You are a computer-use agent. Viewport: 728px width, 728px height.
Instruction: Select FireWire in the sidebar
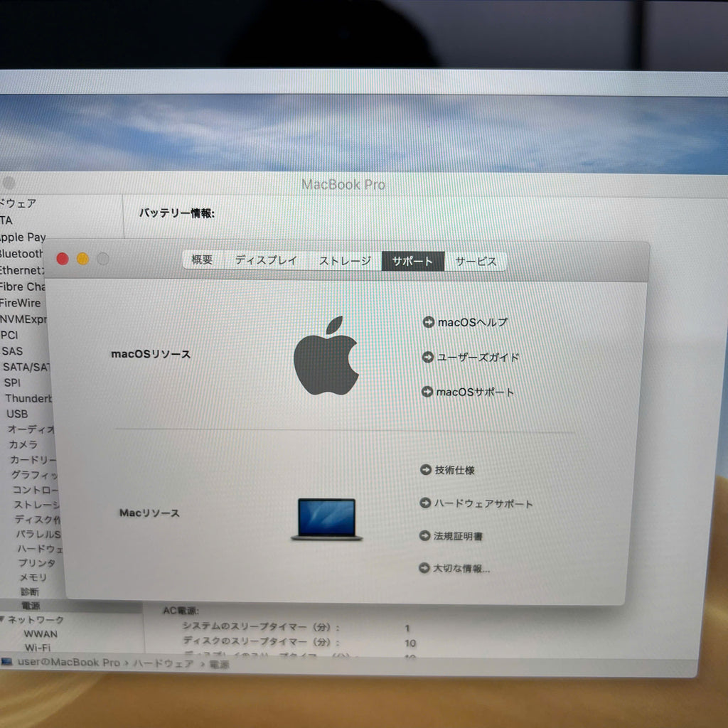coord(21,303)
